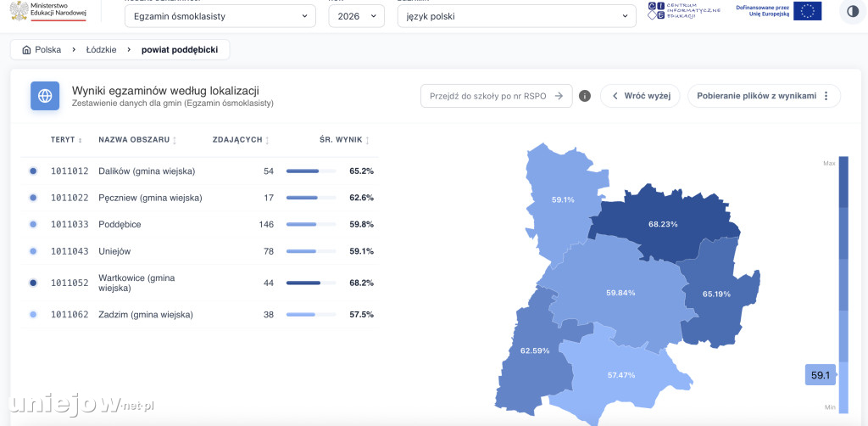
Task: Open the Egzamin ósmoklasisty exam type dropdown
Action: point(220,16)
